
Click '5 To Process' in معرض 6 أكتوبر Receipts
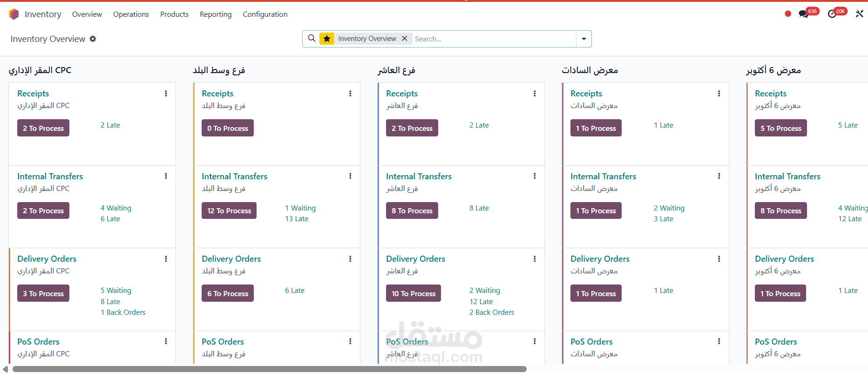[x=781, y=128]
